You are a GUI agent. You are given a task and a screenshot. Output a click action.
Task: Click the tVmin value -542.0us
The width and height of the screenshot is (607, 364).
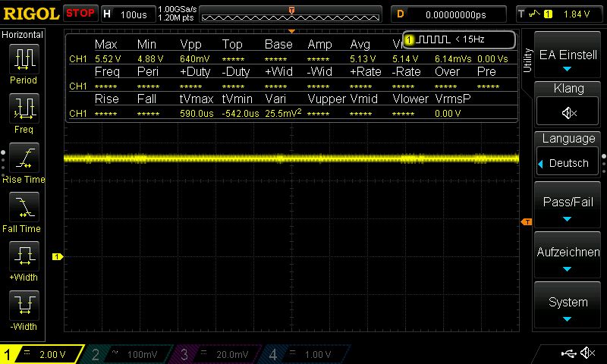(x=241, y=113)
